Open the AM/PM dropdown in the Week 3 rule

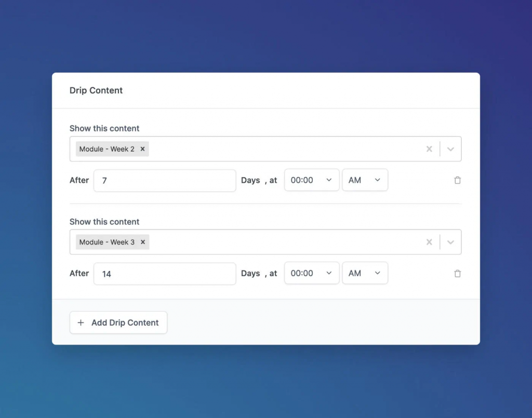(365, 274)
